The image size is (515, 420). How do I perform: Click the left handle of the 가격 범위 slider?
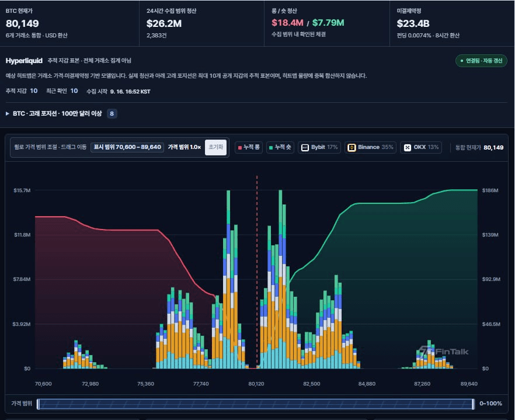38,404
